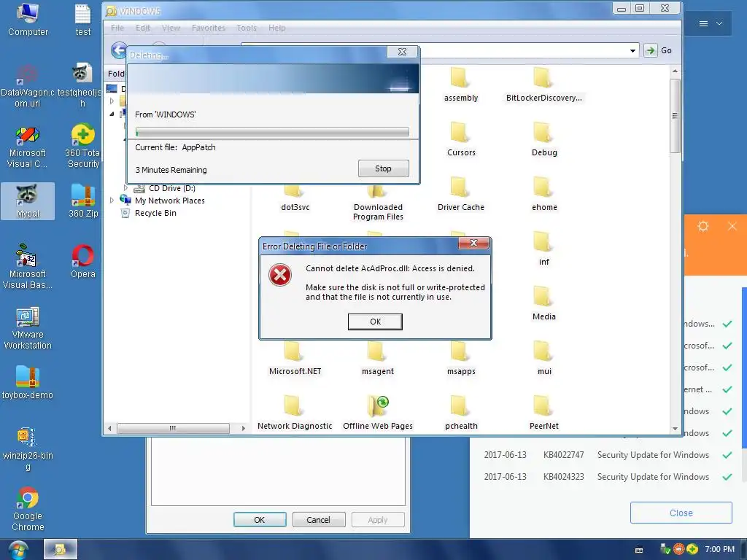Select Recycle Bin in the folder tree
The width and height of the screenshot is (747, 560).
click(155, 213)
